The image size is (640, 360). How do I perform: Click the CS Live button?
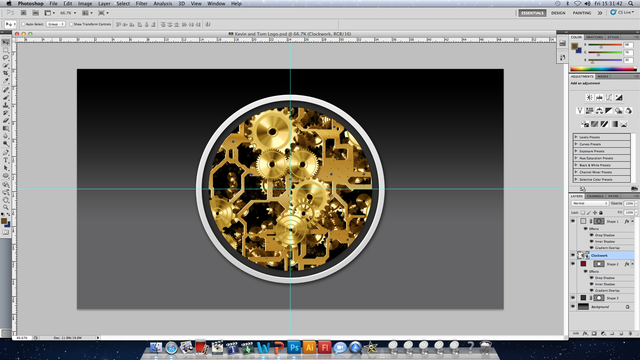tap(622, 13)
